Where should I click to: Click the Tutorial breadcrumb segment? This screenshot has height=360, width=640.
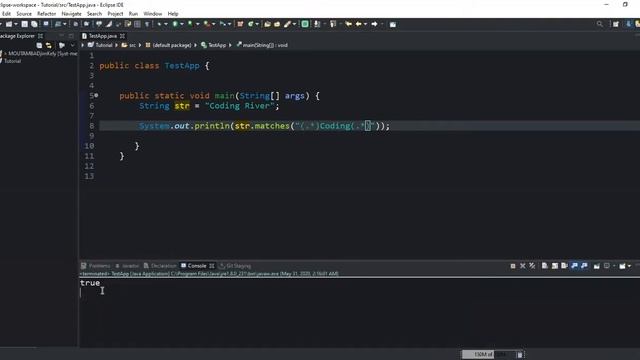click(x=100, y=45)
